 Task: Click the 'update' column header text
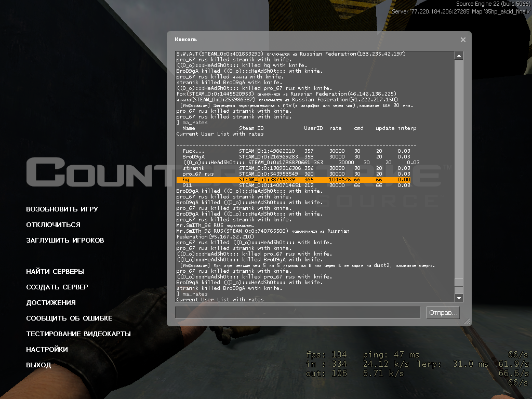click(385, 128)
